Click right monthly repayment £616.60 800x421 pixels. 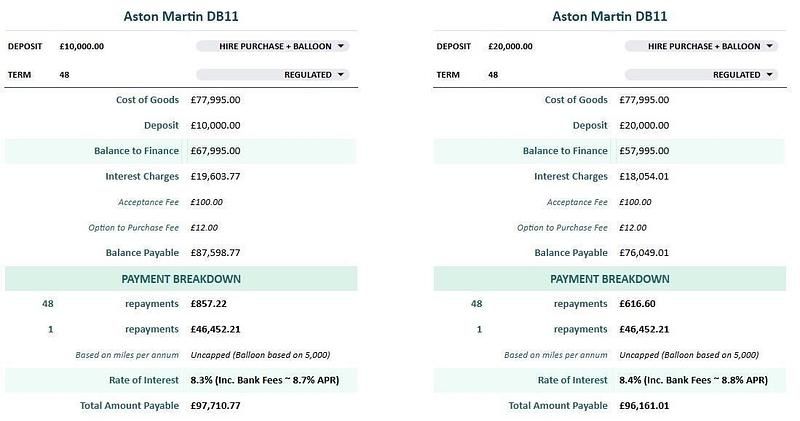coord(639,303)
